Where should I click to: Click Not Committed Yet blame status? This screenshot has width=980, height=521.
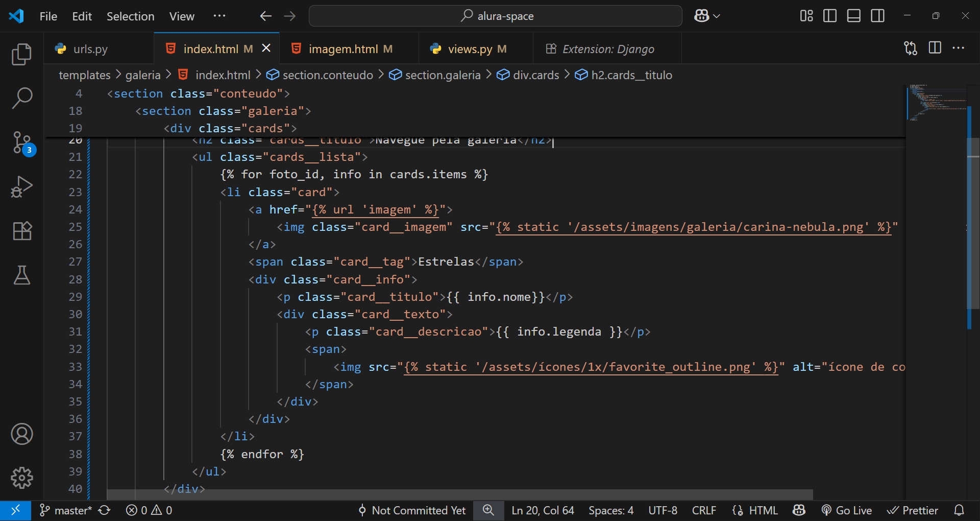tap(412, 510)
